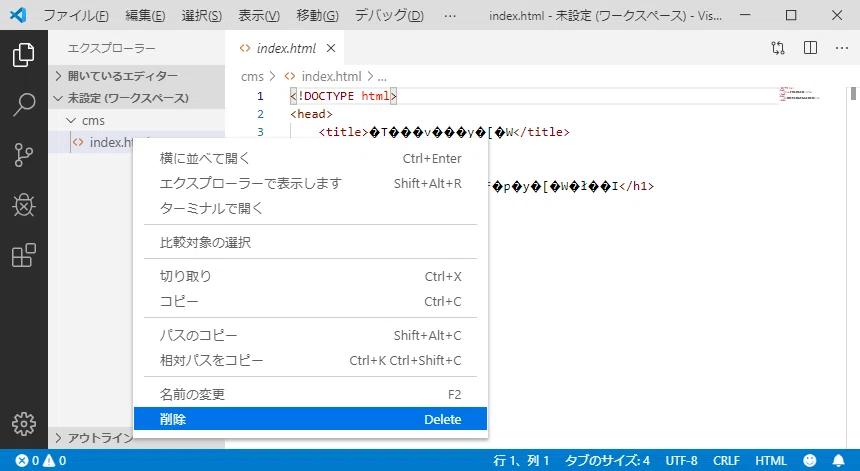Open the Extensions view
860x471 pixels.
coord(24,255)
